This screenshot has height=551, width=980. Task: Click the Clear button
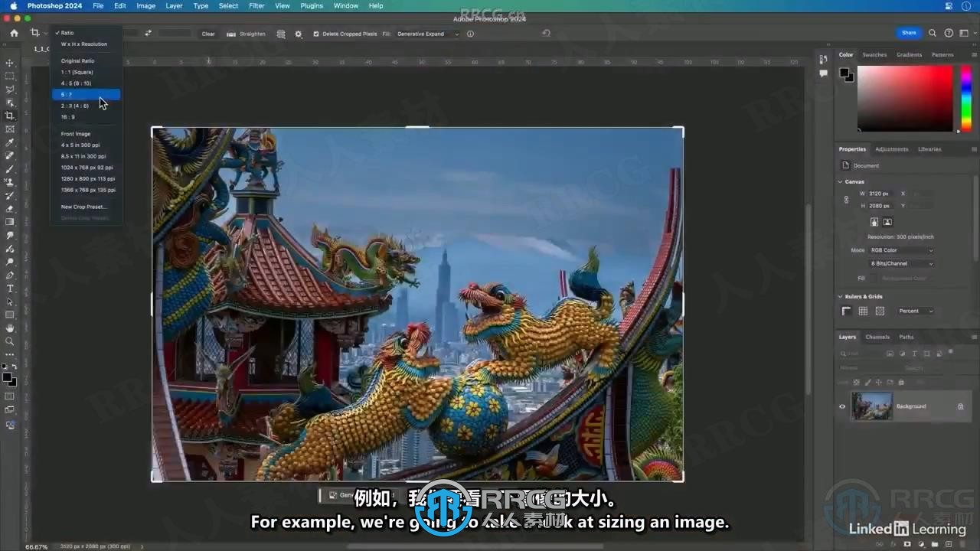[x=208, y=34]
